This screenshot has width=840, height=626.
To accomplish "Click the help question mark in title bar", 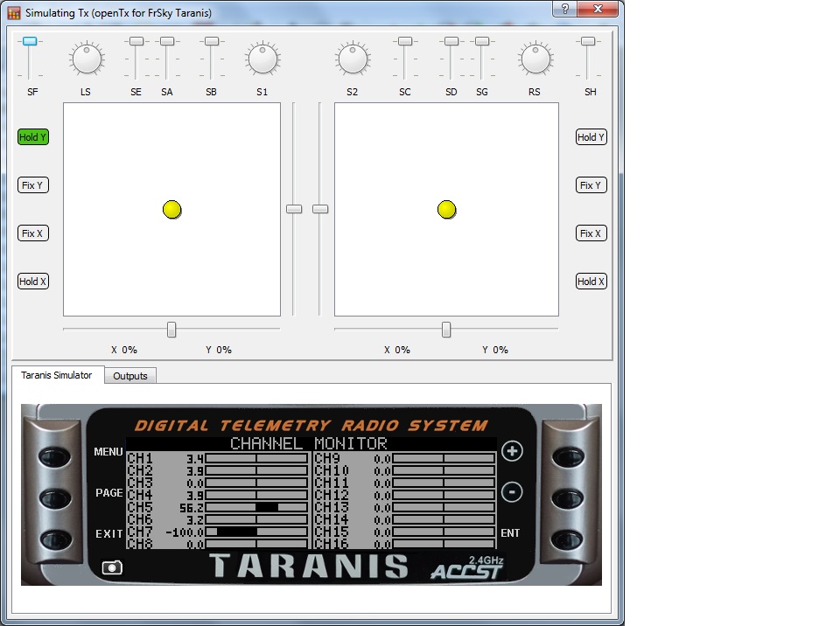I will (564, 9).
